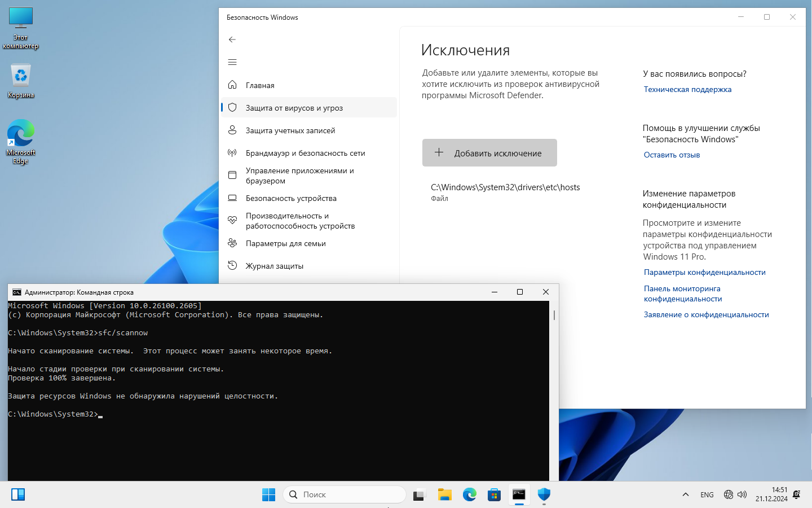This screenshot has height=508, width=812.
Task: Click the family icon for family options
Action: coord(232,243)
